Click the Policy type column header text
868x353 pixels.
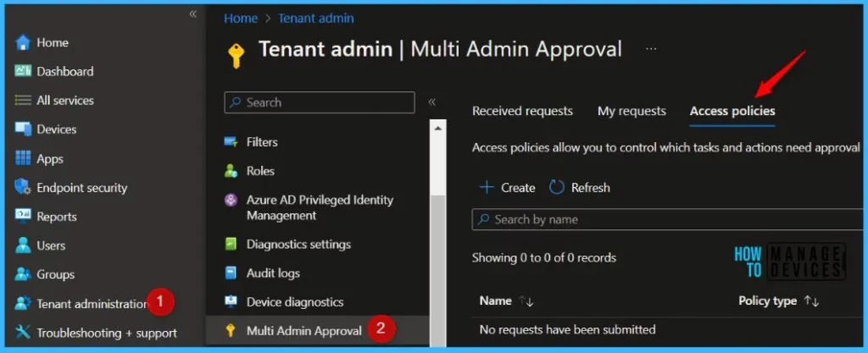point(768,301)
